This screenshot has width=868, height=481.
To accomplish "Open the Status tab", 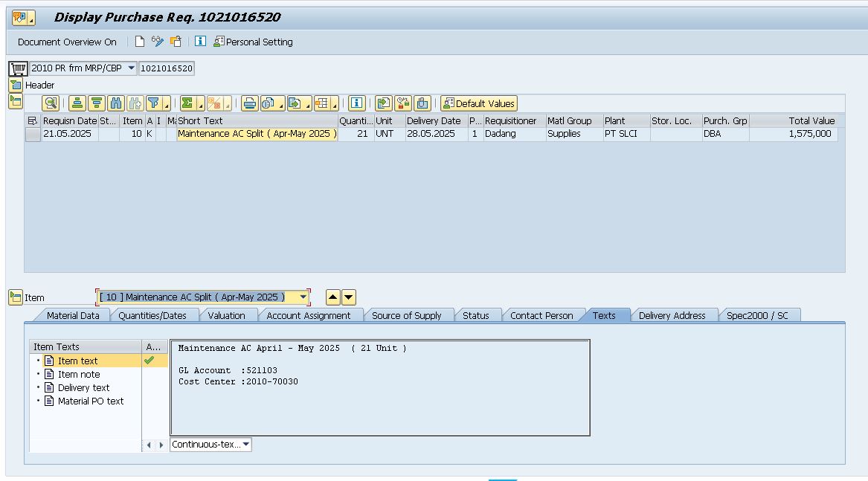I will pyautogui.click(x=476, y=315).
